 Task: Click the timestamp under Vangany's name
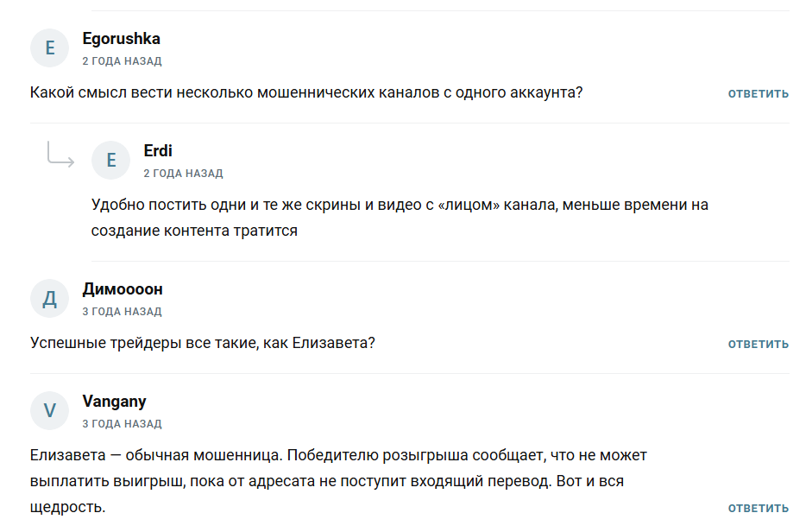(122, 424)
